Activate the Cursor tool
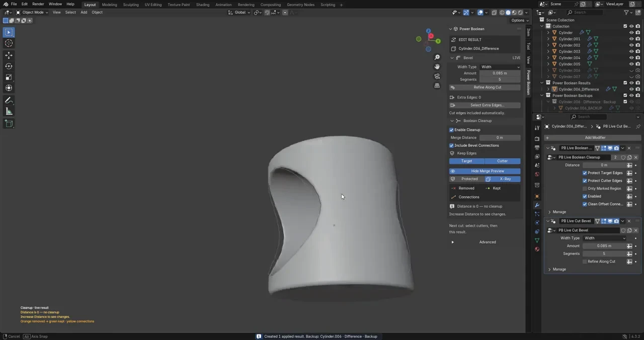The width and height of the screenshot is (644, 340). click(x=9, y=43)
